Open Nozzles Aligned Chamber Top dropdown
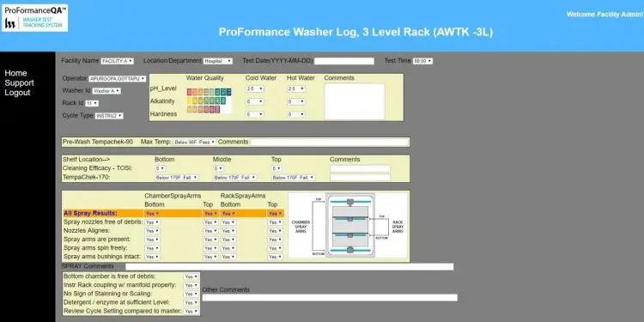 tap(210, 231)
